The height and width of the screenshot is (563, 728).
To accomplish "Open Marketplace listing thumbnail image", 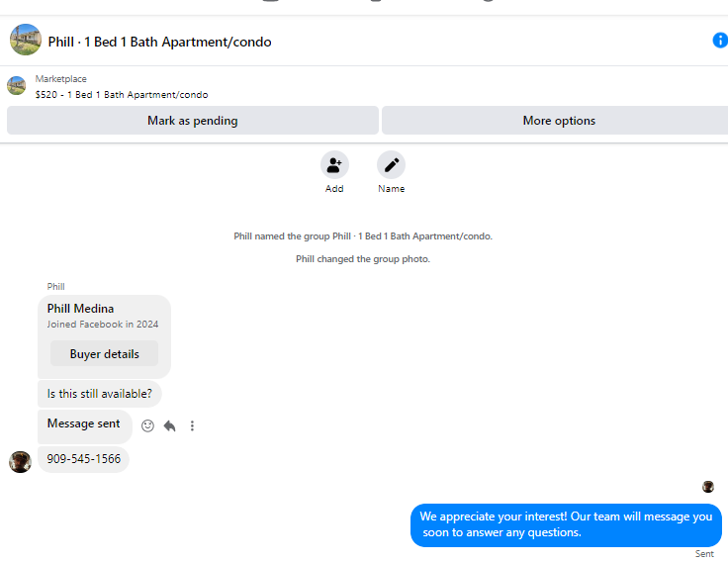I will coord(17,86).
